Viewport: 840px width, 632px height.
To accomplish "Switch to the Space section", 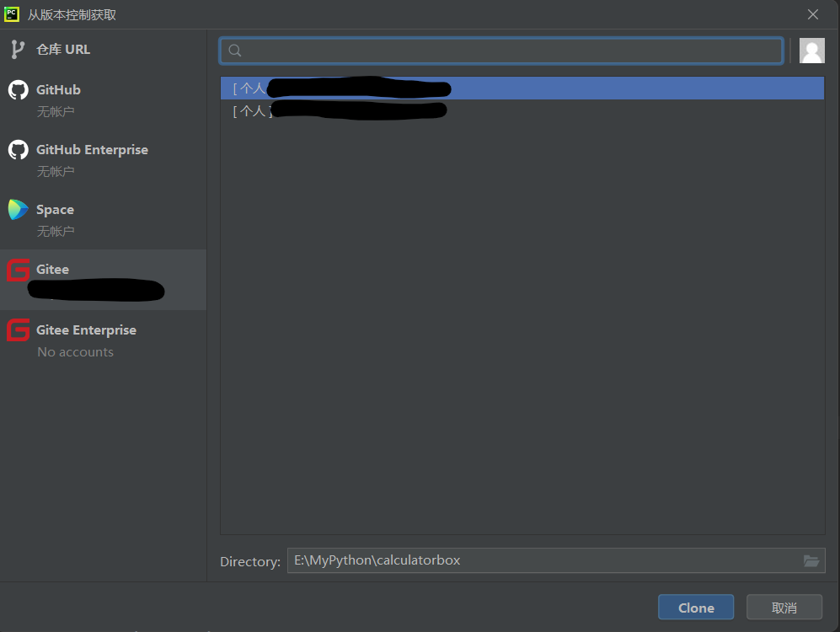I will tap(103, 220).
